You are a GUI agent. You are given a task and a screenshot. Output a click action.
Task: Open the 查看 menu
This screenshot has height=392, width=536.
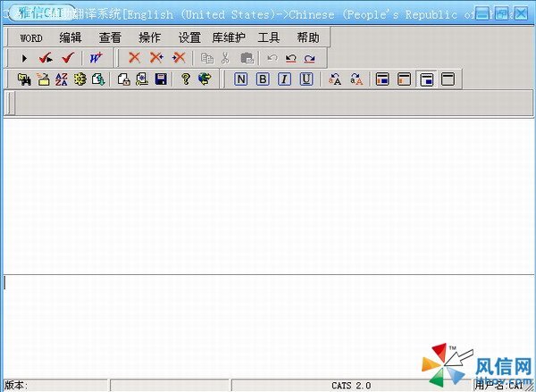110,38
